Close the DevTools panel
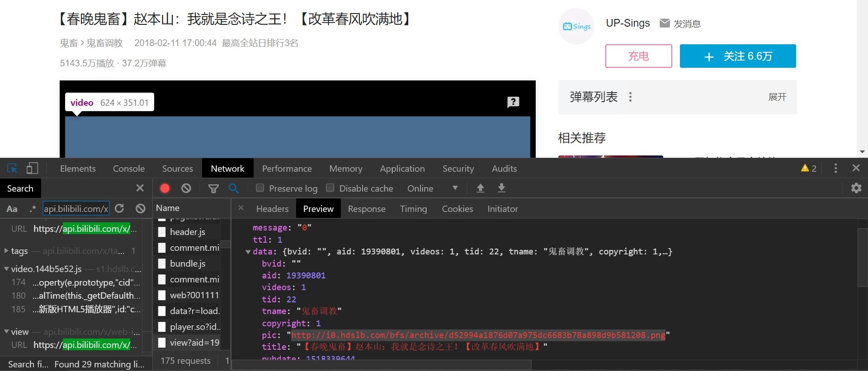Viewport: 868px width, 371px height. [x=856, y=168]
